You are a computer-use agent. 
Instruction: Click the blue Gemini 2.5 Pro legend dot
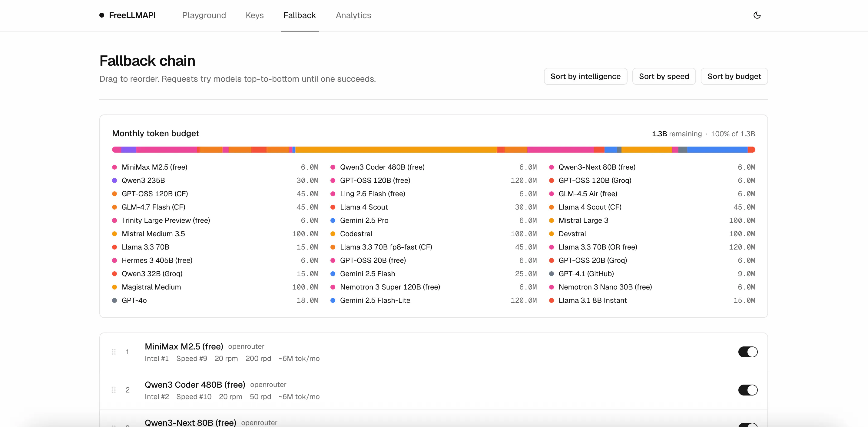333,220
